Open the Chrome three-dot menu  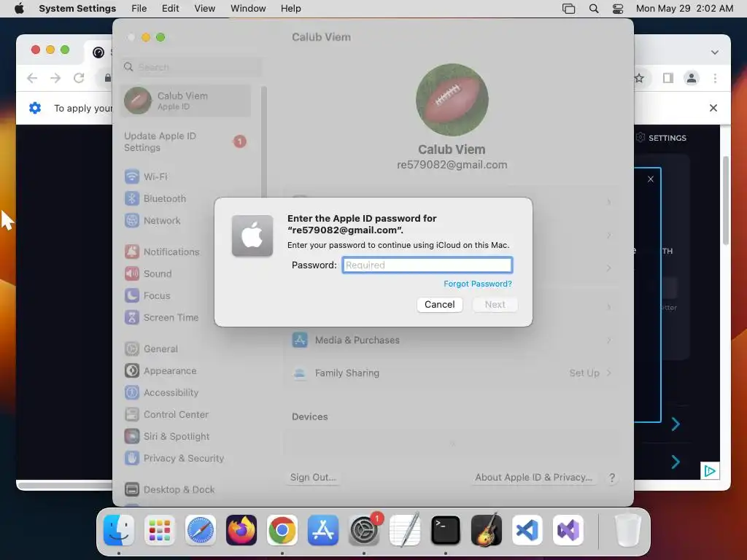(x=715, y=78)
